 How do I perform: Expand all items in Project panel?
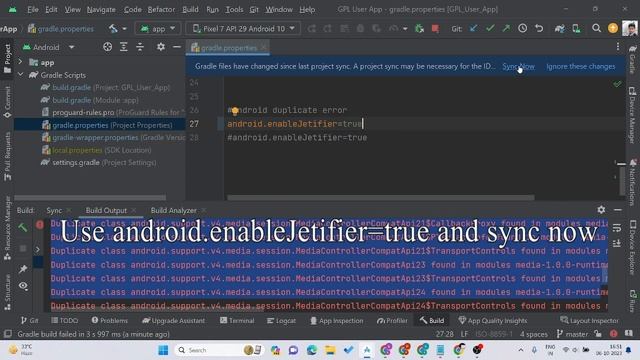pos(124,47)
